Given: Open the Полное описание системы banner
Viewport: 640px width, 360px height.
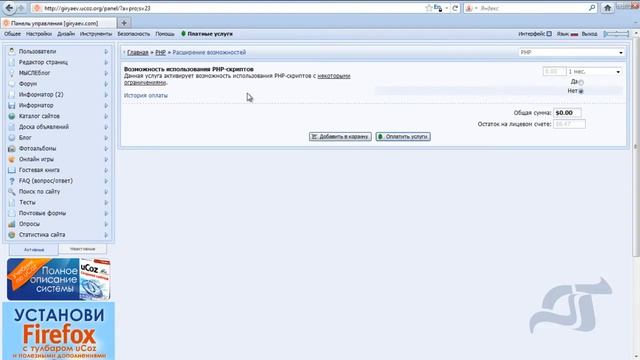Looking at the screenshot, I should click(58, 279).
